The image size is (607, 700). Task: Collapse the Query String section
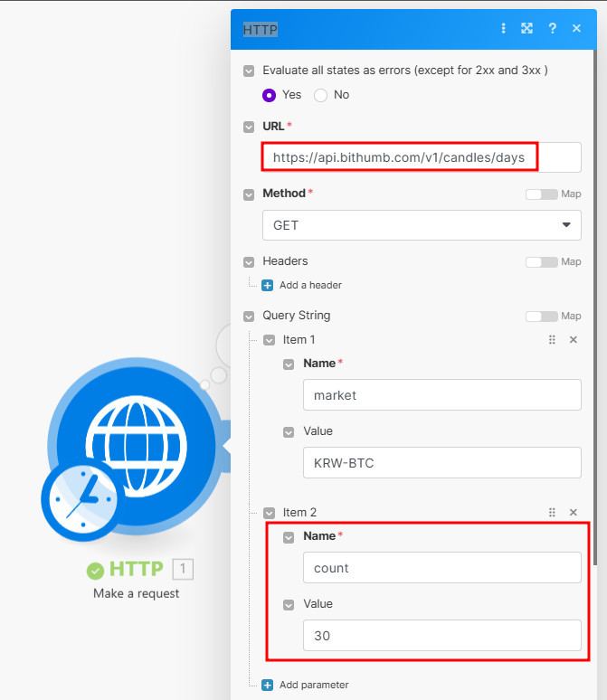(249, 317)
